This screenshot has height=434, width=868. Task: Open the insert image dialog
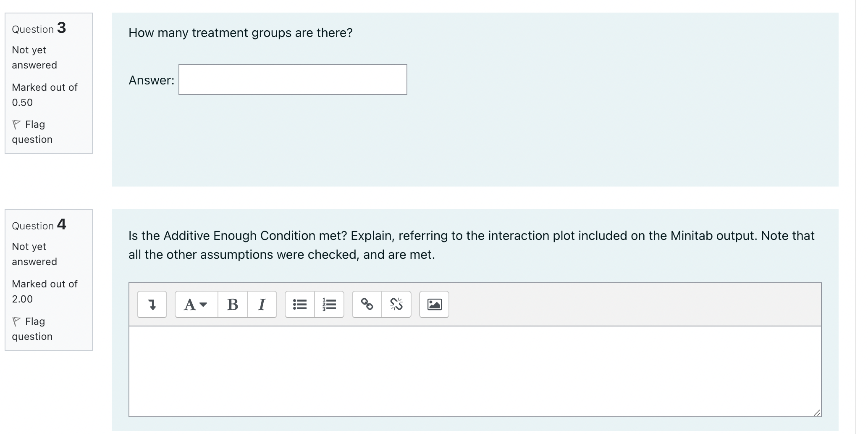tap(434, 305)
